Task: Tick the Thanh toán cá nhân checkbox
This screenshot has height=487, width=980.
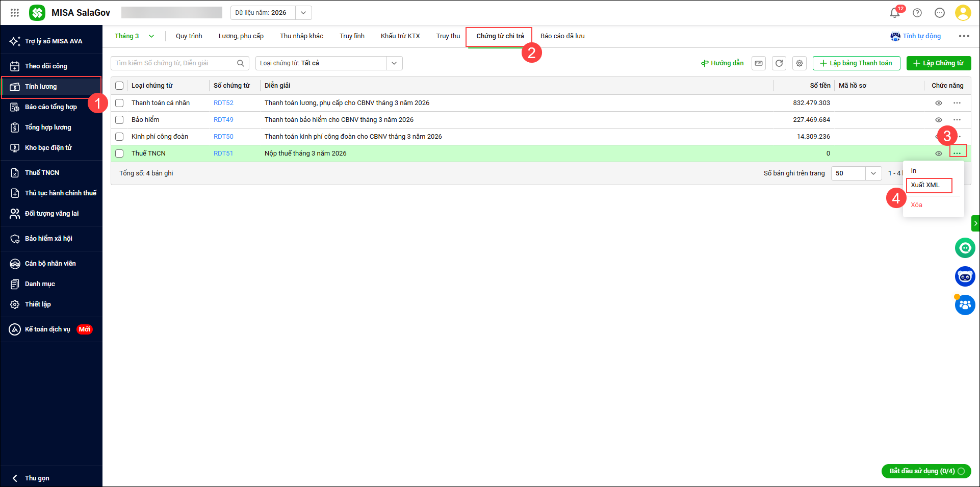Action: click(119, 103)
